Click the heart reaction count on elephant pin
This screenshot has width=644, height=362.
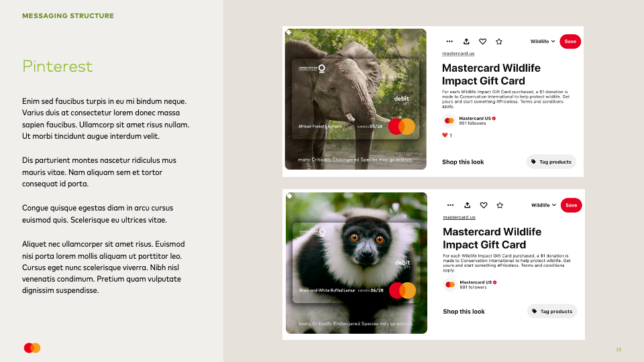(x=447, y=135)
